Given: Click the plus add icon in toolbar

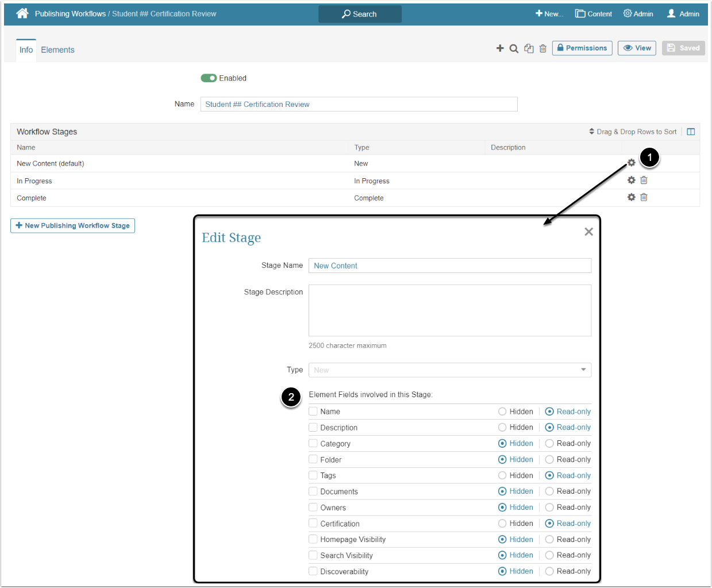Looking at the screenshot, I should point(500,48).
